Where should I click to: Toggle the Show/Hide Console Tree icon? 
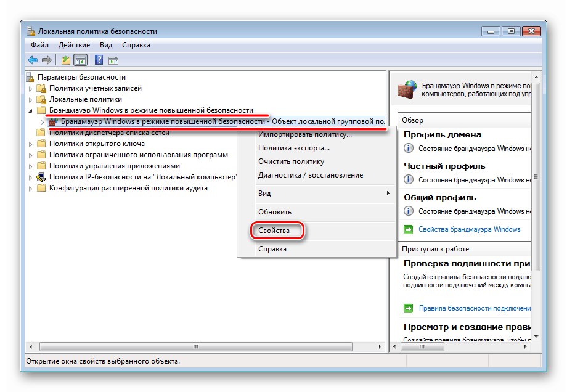[x=81, y=60]
